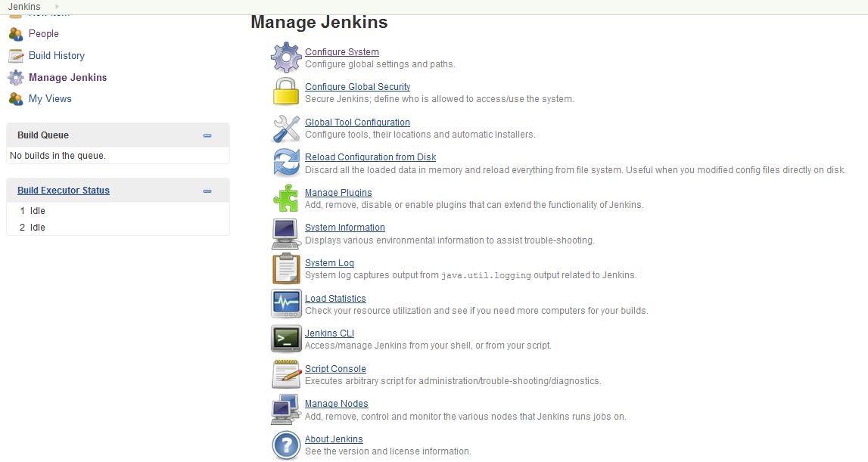The width and height of the screenshot is (868, 462).
Task: Click the Global Tool Configuration wrench icon
Action: (x=285, y=129)
